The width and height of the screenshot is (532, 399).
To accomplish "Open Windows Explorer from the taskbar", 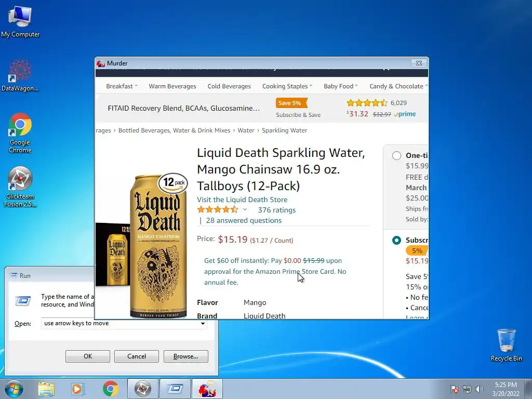I will 46,389.
